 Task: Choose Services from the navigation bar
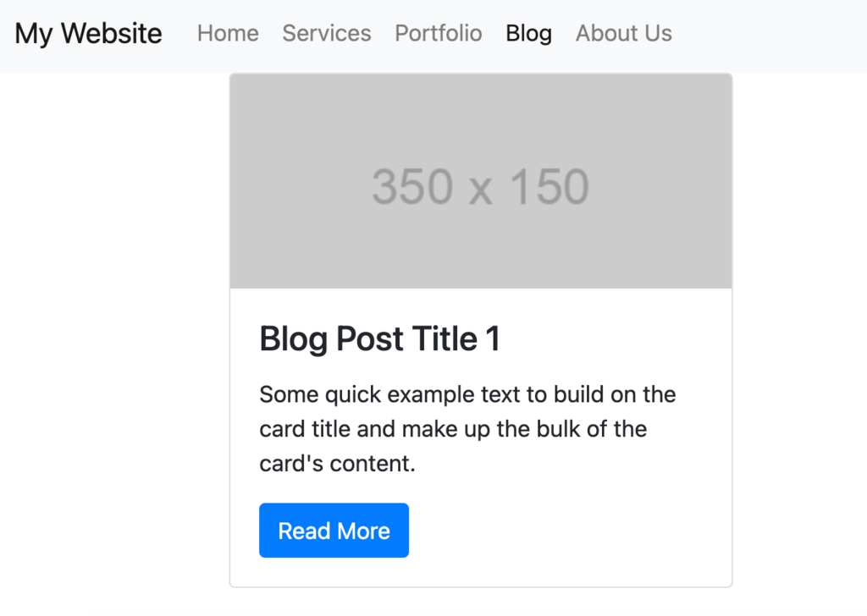(x=326, y=33)
